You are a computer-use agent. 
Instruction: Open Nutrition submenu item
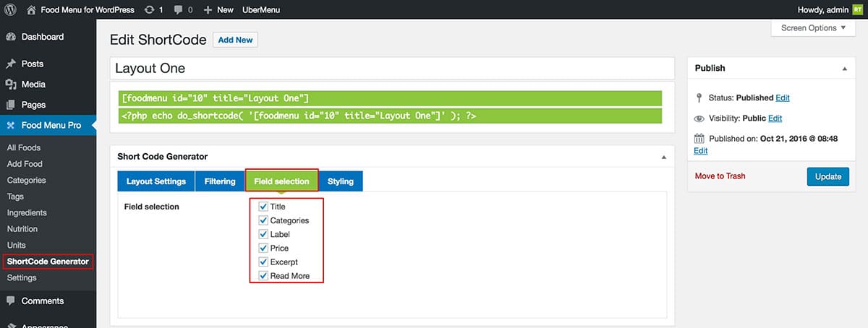(x=22, y=228)
